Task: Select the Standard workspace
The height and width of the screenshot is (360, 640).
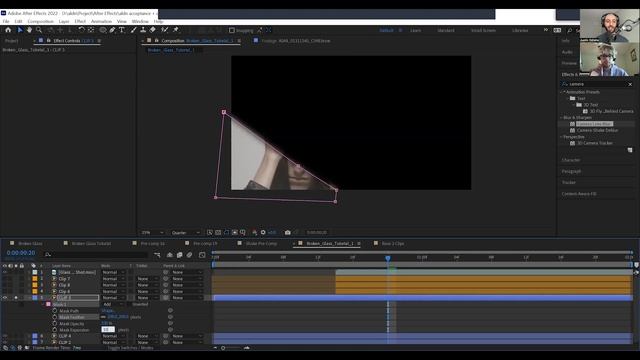Action: [x=446, y=30]
